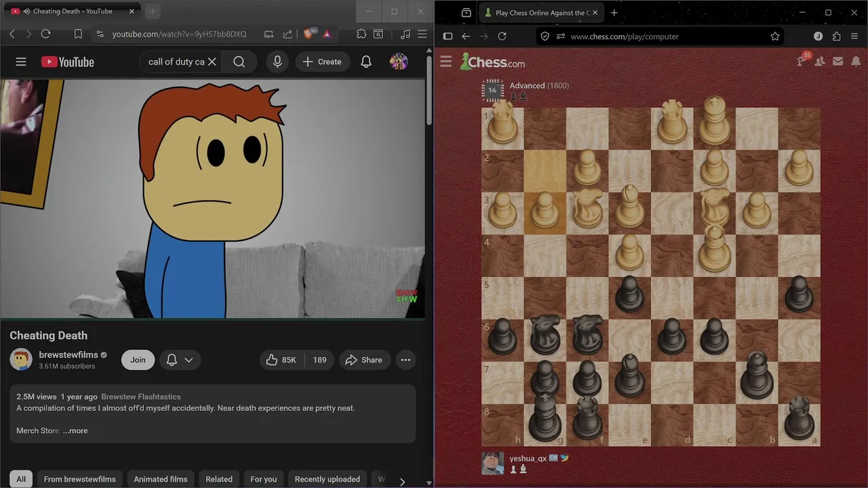The image size is (868, 488).
Task: Open site settings for youtube.com
Action: coord(100,34)
